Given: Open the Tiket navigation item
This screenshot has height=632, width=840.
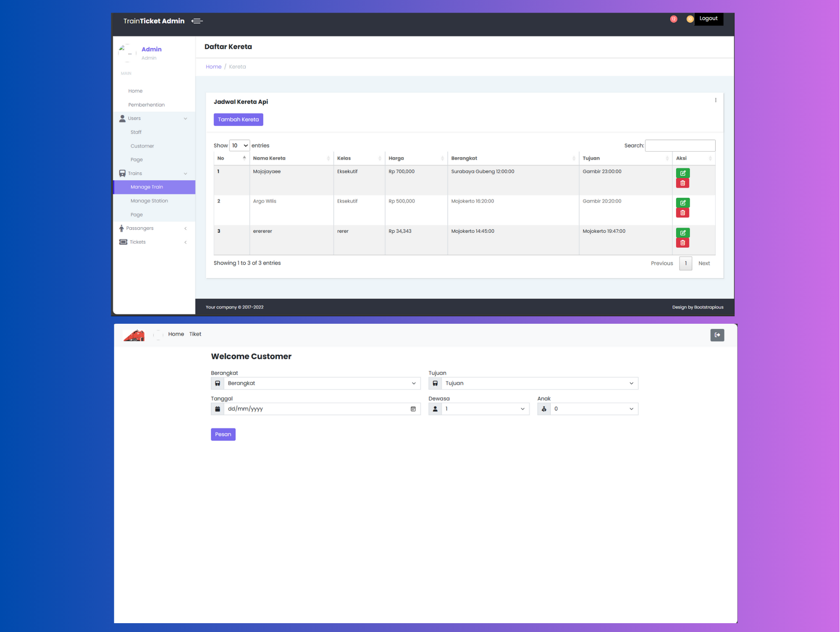Looking at the screenshot, I should 195,334.
